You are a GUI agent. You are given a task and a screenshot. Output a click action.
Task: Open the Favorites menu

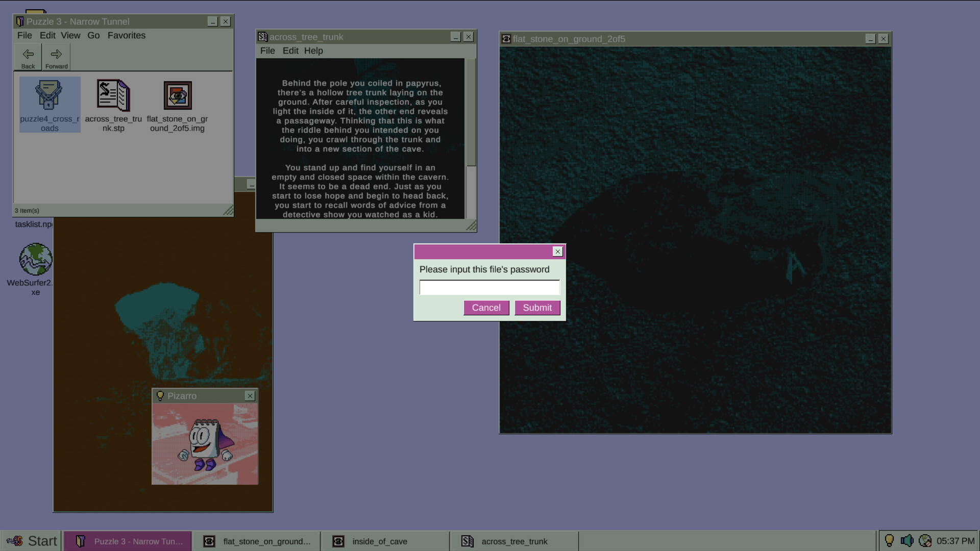point(126,35)
